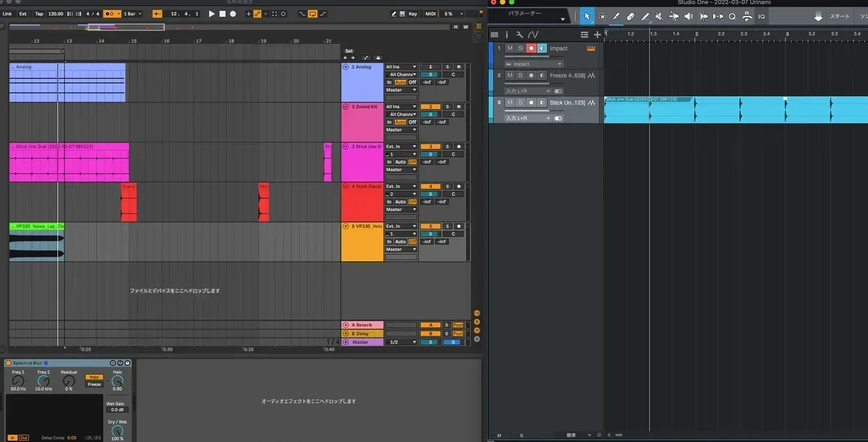Fold the 5 VP330_Voic track
This screenshot has height=442, width=868.
coord(346,226)
